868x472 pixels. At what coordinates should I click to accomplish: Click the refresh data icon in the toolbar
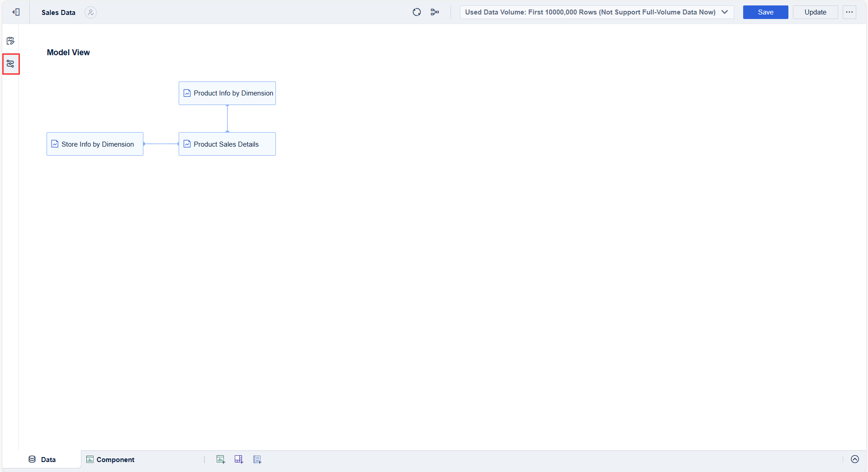tap(417, 12)
